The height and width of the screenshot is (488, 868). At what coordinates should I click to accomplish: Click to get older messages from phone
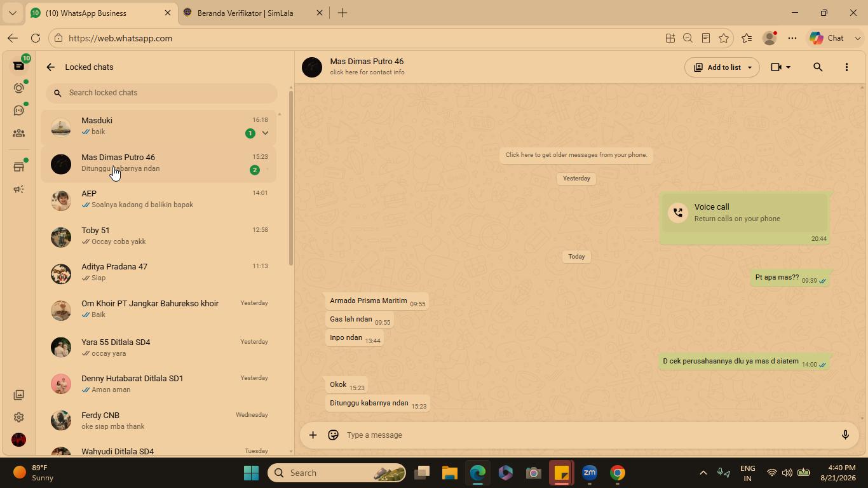coord(576,155)
